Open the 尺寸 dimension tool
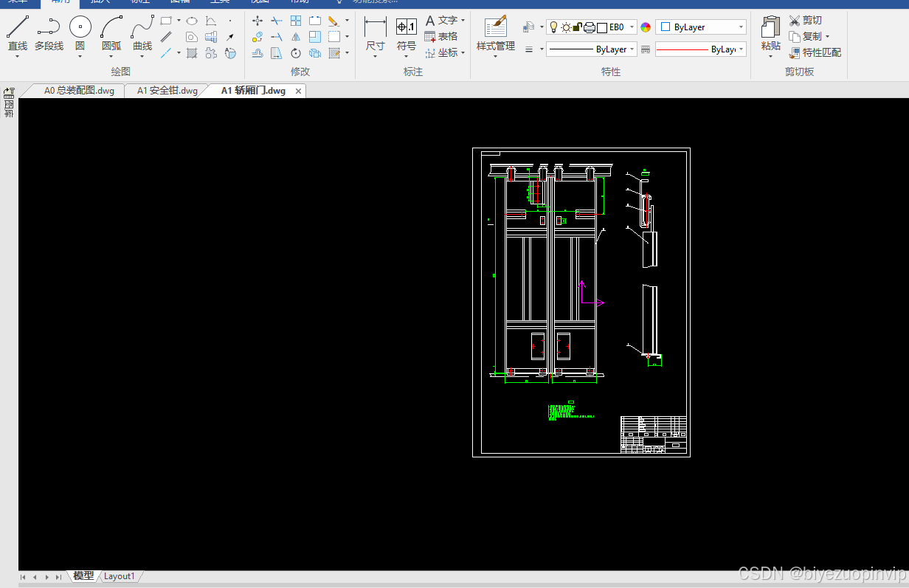Viewport: 909px width, 588px height. coord(376,37)
